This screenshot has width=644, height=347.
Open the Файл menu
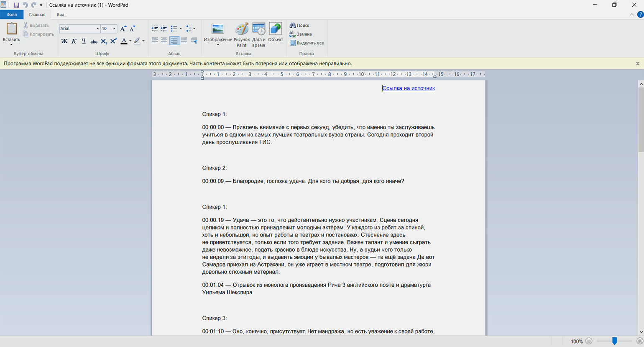[12, 15]
